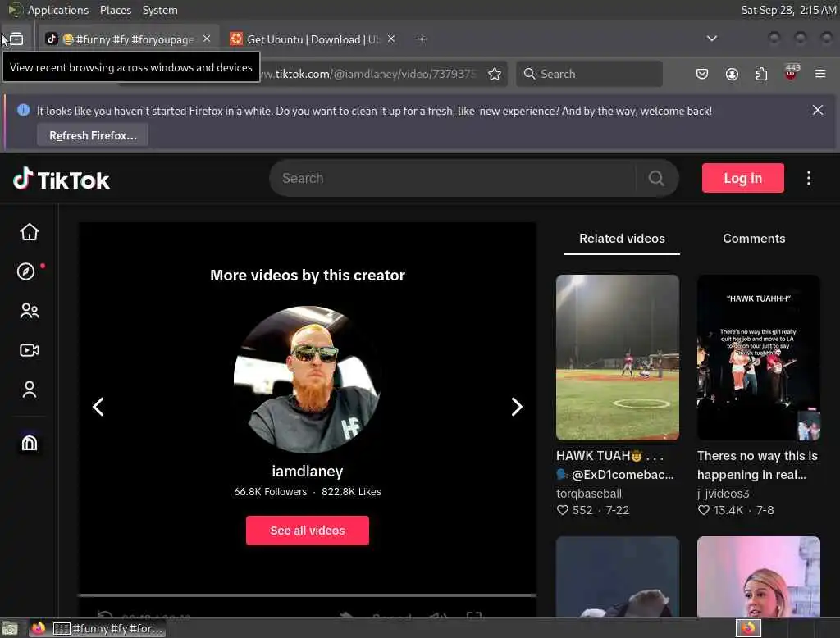The height and width of the screenshot is (638, 840).
Task: Open a new browser tab with plus
Action: pos(422,39)
